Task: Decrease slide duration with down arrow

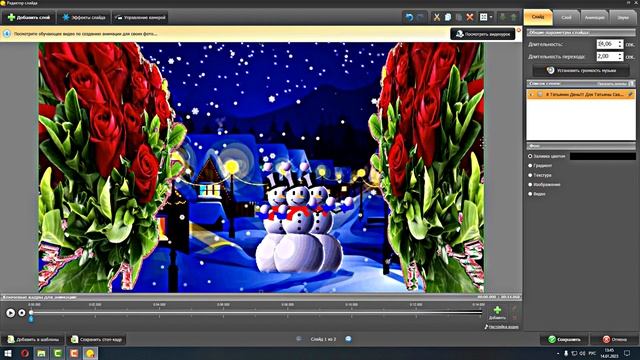Action: tap(620, 47)
